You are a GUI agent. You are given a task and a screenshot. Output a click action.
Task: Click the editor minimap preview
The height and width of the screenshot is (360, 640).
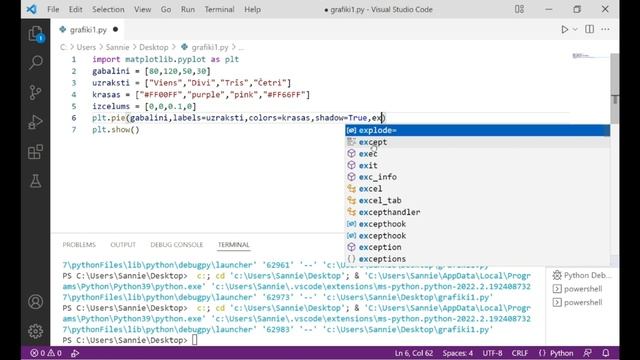pyautogui.click(x=590, y=56)
